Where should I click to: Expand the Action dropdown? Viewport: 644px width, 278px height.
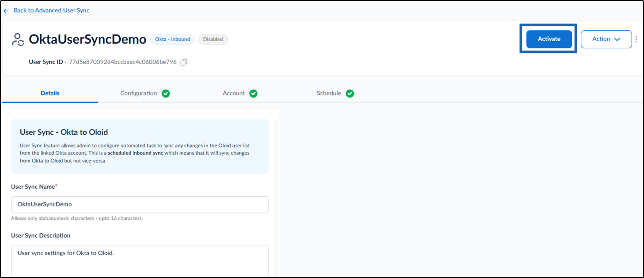pyautogui.click(x=606, y=39)
